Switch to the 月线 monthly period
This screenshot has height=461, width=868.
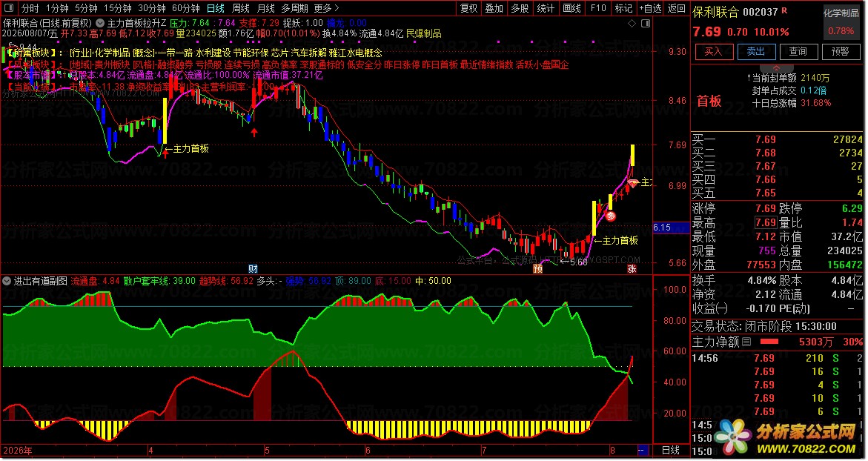266,8
